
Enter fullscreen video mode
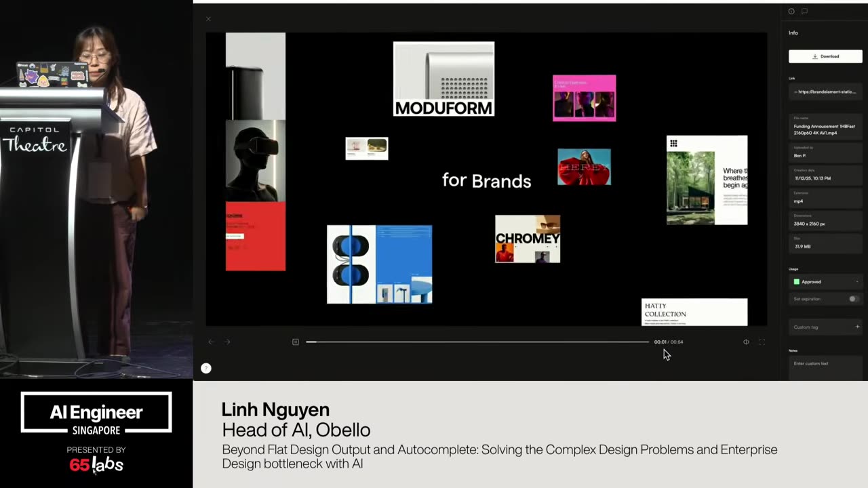762,342
